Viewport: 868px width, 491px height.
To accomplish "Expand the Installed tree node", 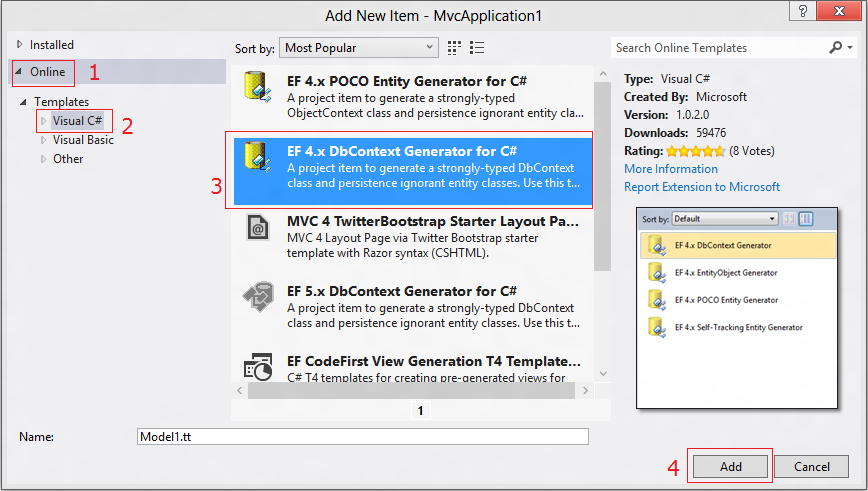I will (20, 45).
